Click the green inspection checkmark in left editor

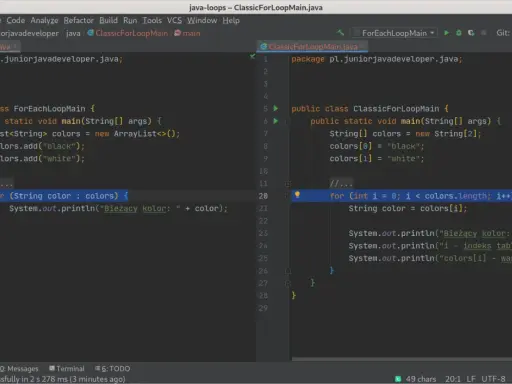click(252, 56)
